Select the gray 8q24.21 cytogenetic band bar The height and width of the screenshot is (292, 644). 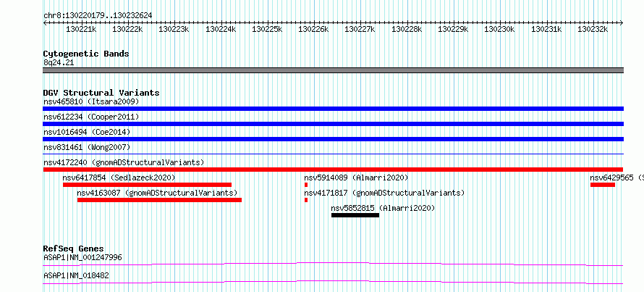333,70
